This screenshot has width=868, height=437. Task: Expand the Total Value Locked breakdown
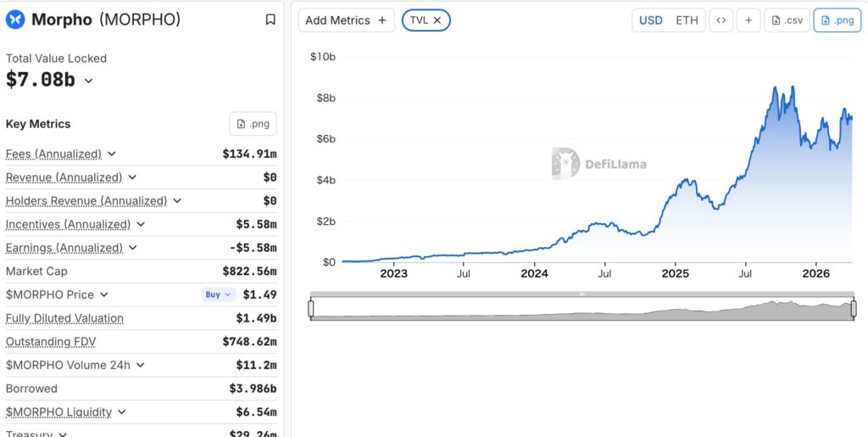click(89, 81)
